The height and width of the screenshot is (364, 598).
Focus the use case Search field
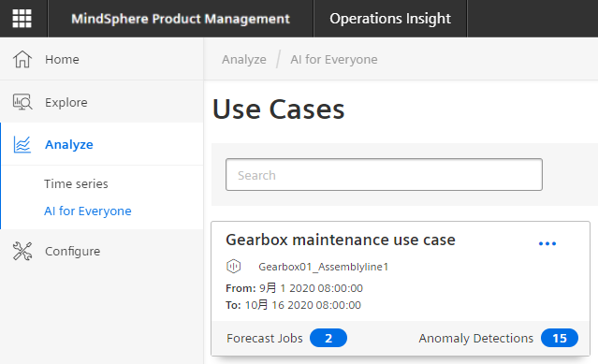pos(384,175)
